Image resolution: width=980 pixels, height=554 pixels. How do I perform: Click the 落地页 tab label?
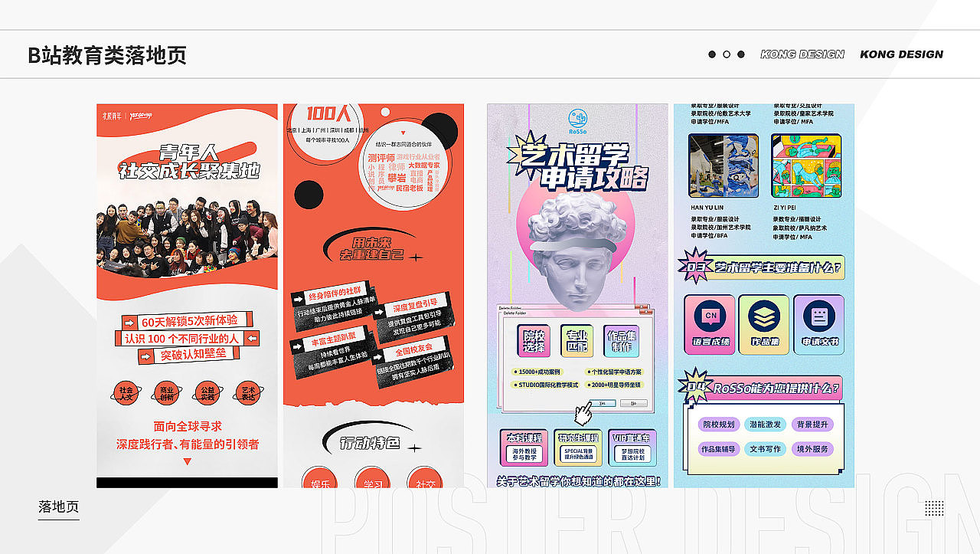tap(58, 507)
